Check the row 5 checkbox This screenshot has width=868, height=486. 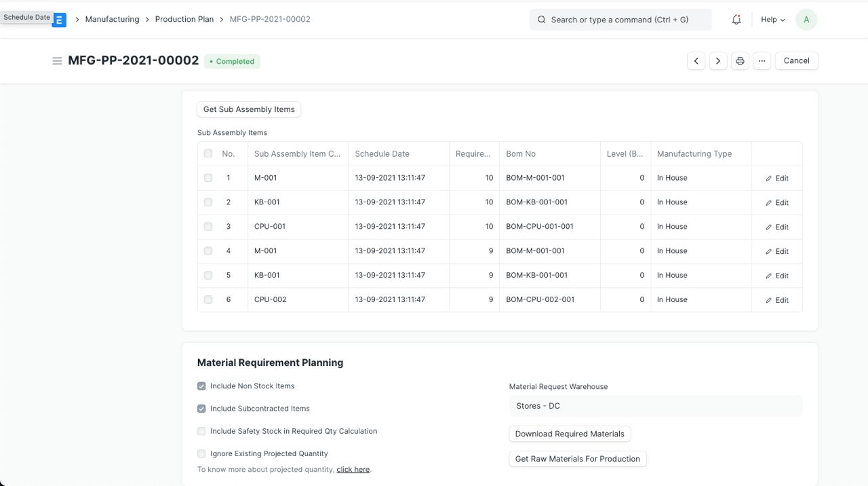[x=208, y=276]
